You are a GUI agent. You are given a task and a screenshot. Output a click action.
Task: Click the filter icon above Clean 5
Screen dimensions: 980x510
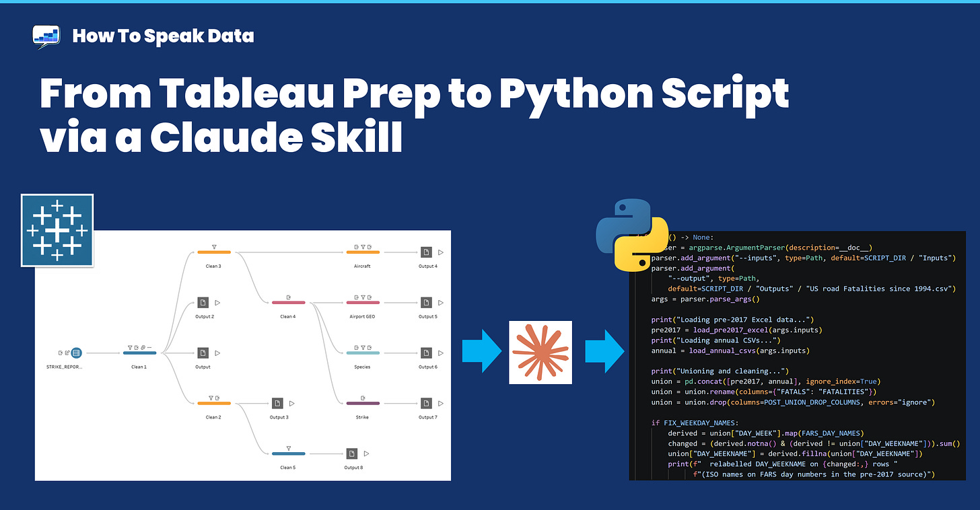[x=288, y=447]
